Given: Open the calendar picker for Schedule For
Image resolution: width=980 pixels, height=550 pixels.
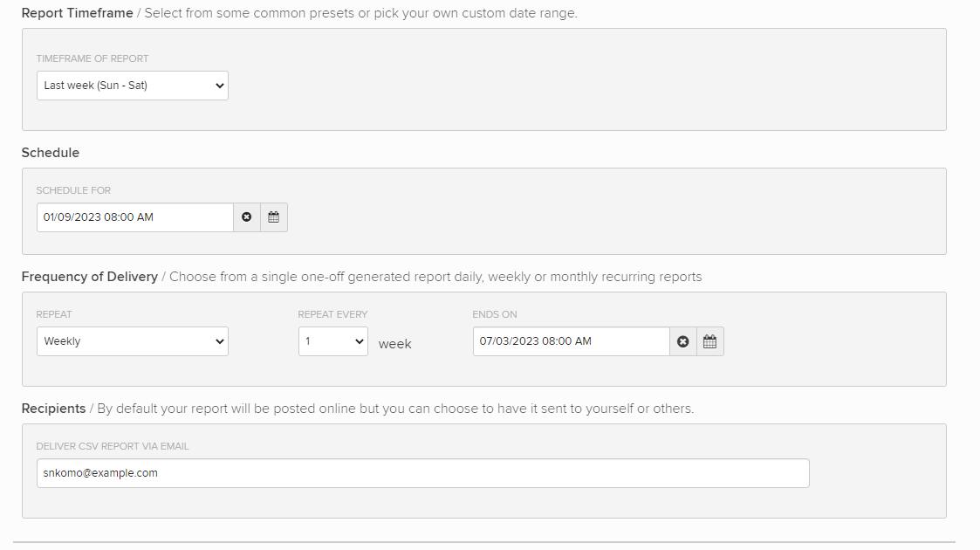Looking at the screenshot, I should tap(273, 217).
